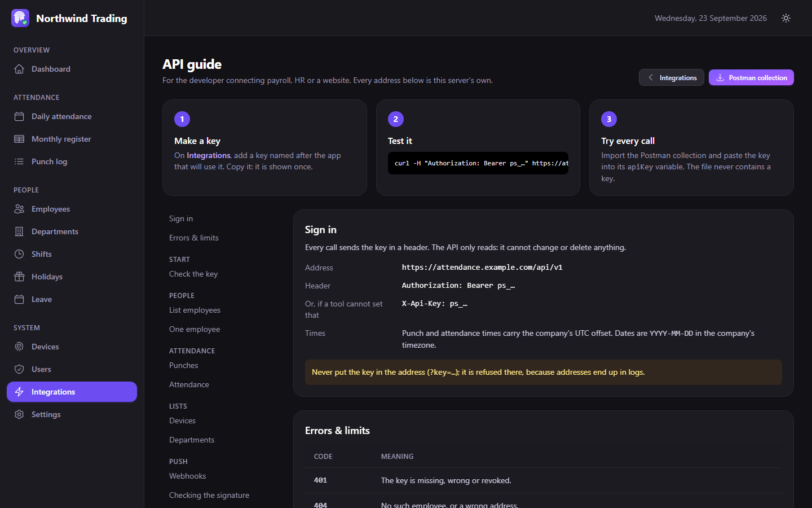Go to Daily attendance
This screenshot has height=508, width=812.
tap(72, 116)
